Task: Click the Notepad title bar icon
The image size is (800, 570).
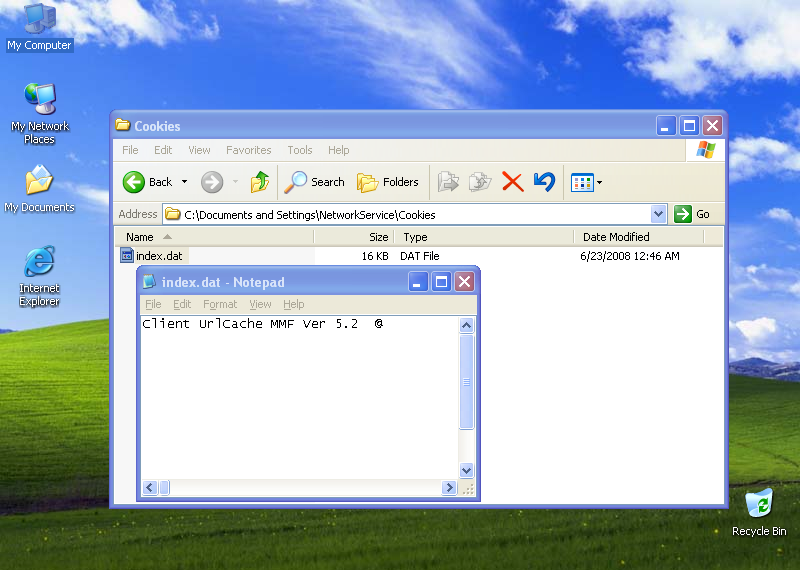Action: pos(149,281)
